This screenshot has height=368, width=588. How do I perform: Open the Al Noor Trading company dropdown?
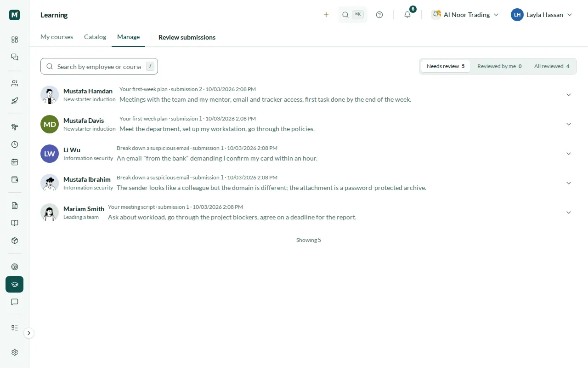(x=465, y=15)
